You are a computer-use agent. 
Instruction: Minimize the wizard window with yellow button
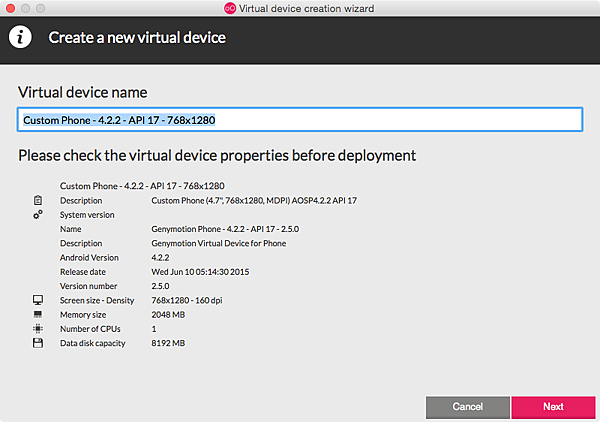[x=27, y=7]
